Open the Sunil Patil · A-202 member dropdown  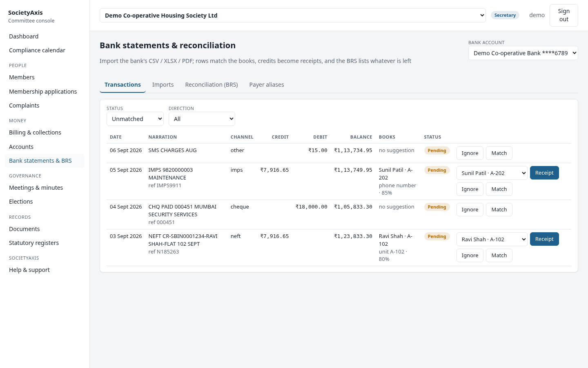(x=492, y=173)
